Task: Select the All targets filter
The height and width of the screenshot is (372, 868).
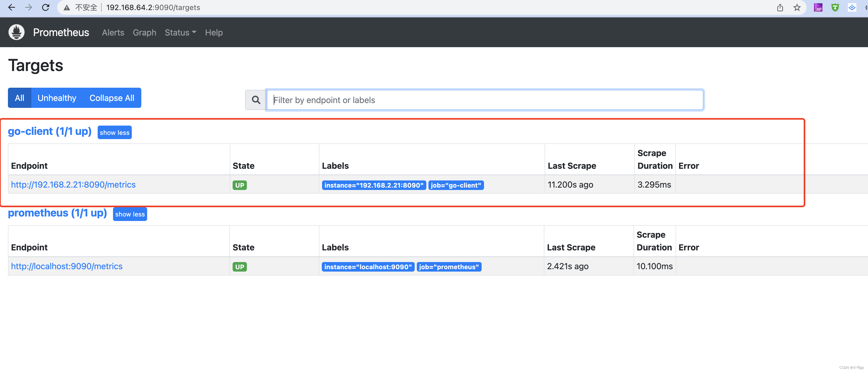Action: click(20, 98)
